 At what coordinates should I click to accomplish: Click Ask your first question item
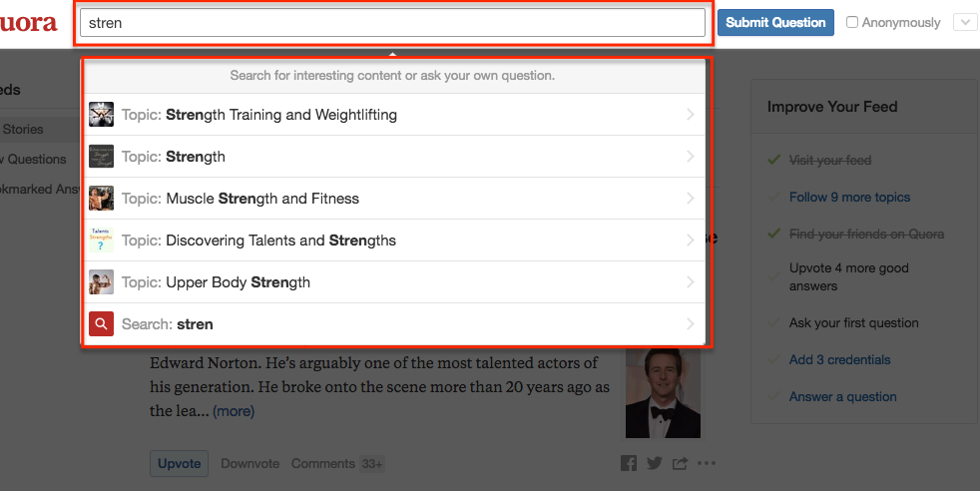(853, 323)
